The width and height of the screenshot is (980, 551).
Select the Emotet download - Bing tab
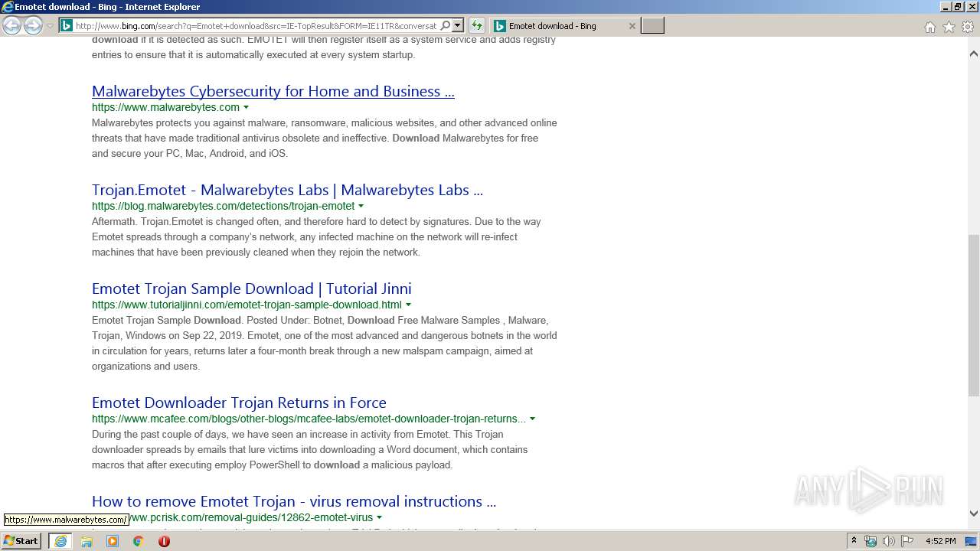pos(564,26)
